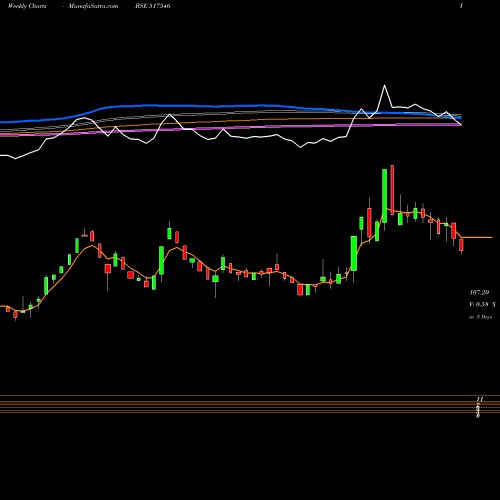Click the "BSE 517546" symbol text
The width and height of the screenshot is (500, 500).
153,6
